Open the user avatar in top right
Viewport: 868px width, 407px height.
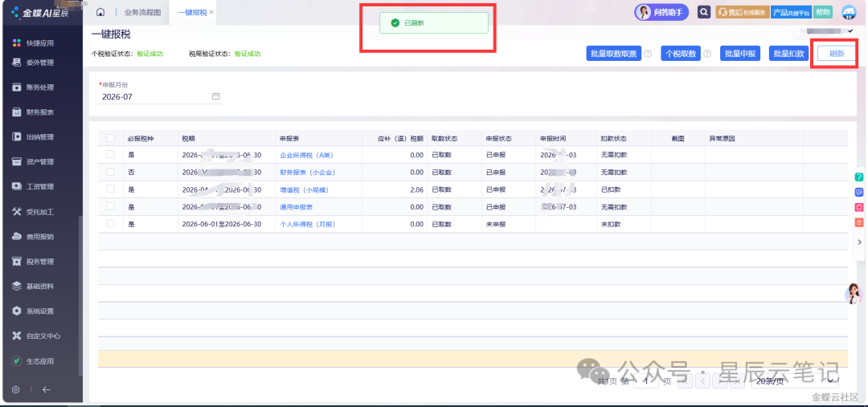[849, 12]
